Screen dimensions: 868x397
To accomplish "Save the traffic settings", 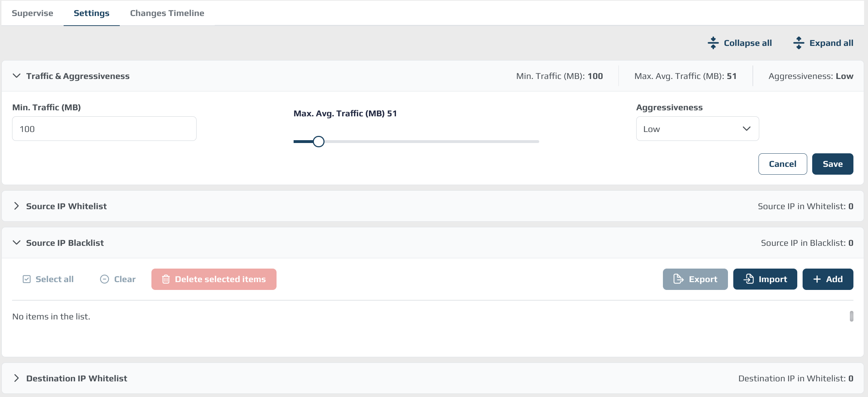I will tap(832, 164).
